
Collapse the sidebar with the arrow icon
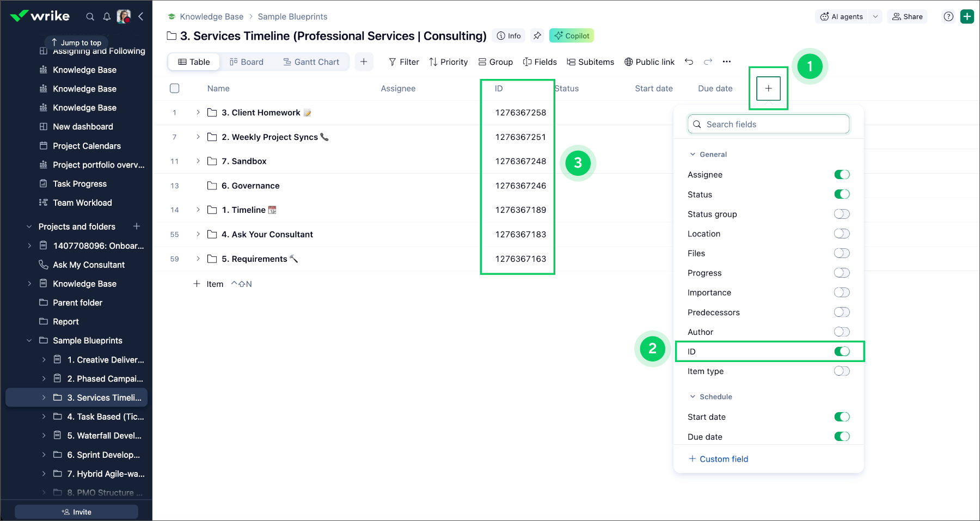141,16
